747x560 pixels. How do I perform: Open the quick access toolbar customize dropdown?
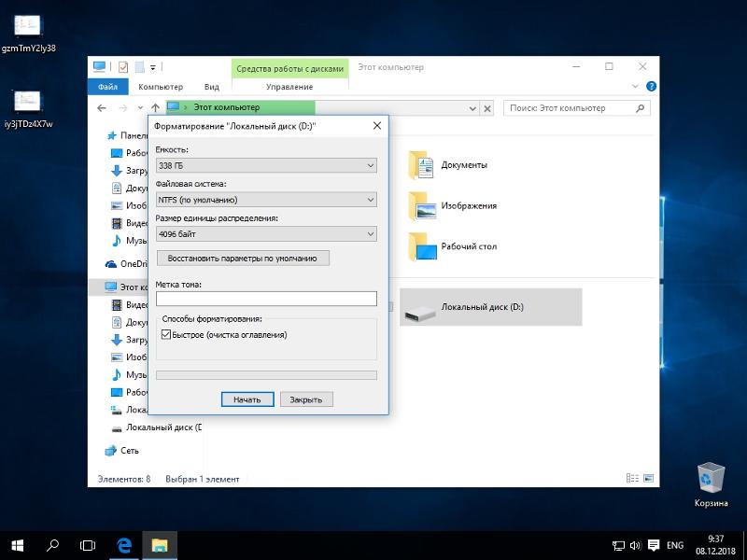(153, 67)
